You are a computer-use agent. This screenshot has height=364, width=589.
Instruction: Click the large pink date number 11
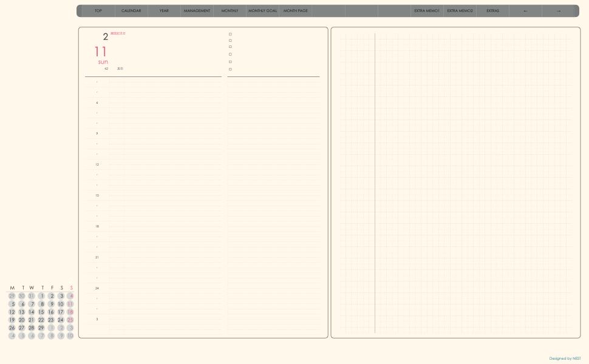coord(101,52)
